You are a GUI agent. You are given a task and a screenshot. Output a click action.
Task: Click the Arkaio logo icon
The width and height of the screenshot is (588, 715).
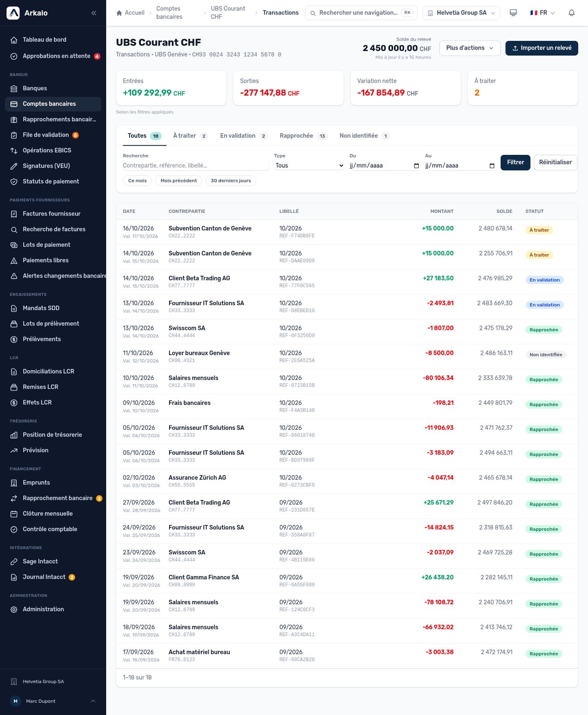coord(13,13)
